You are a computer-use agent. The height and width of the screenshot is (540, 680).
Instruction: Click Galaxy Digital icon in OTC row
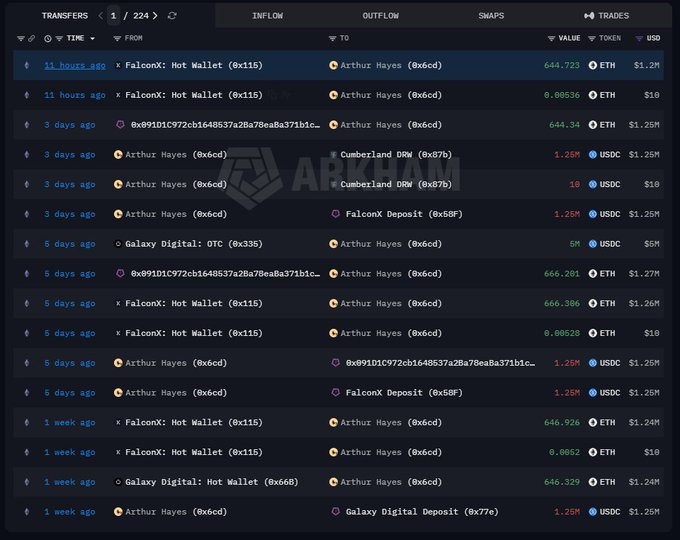point(118,244)
